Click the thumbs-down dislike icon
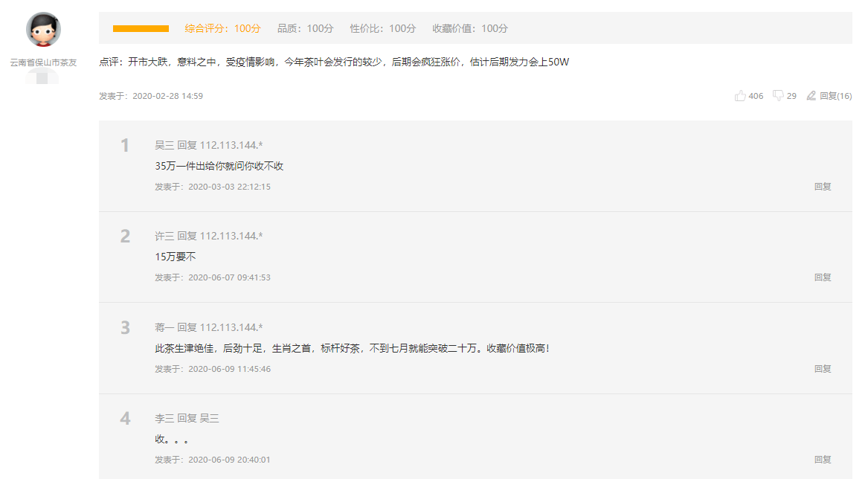Image resolution: width=868 pixels, height=479 pixels. pyautogui.click(x=778, y=96)
